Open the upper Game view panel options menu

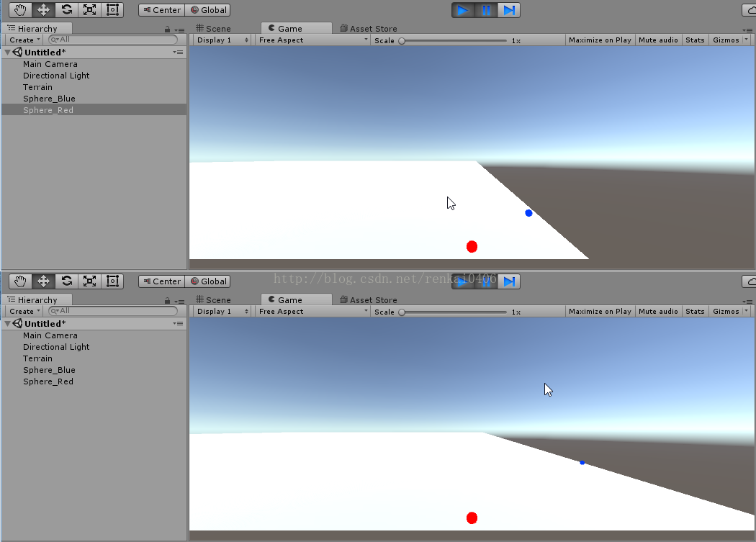pos(749,30)
